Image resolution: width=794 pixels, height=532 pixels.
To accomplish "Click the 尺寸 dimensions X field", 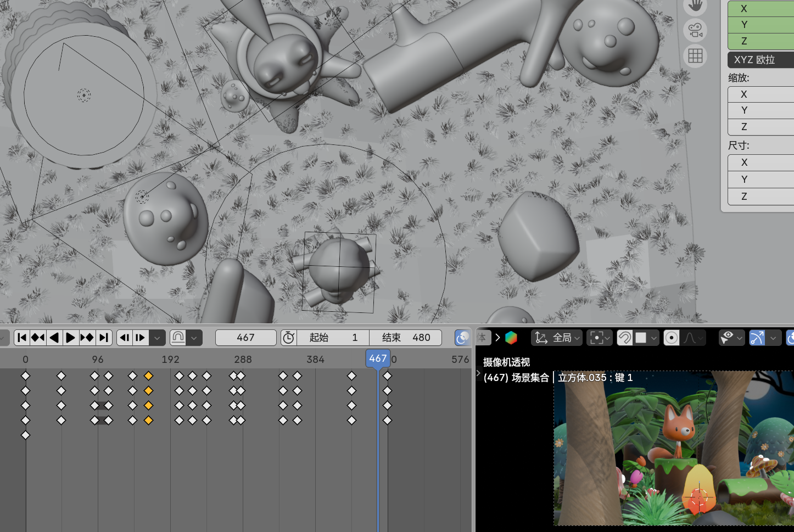I will (x=761, y=163).
